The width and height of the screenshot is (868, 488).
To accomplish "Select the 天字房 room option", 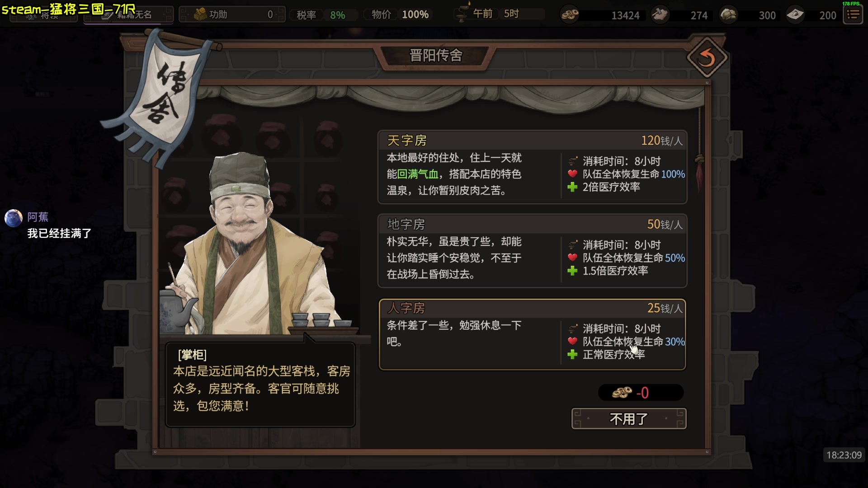I will (532, 167).
